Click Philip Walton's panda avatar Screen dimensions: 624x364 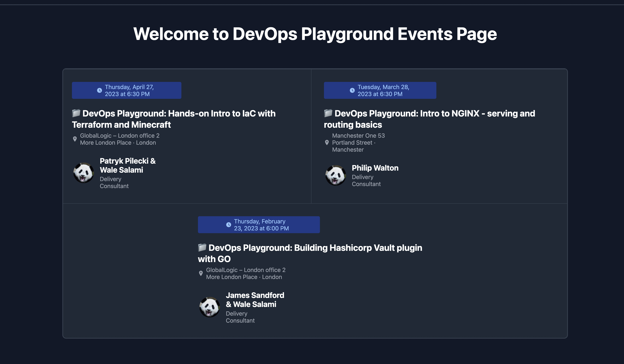coord(336,175)
